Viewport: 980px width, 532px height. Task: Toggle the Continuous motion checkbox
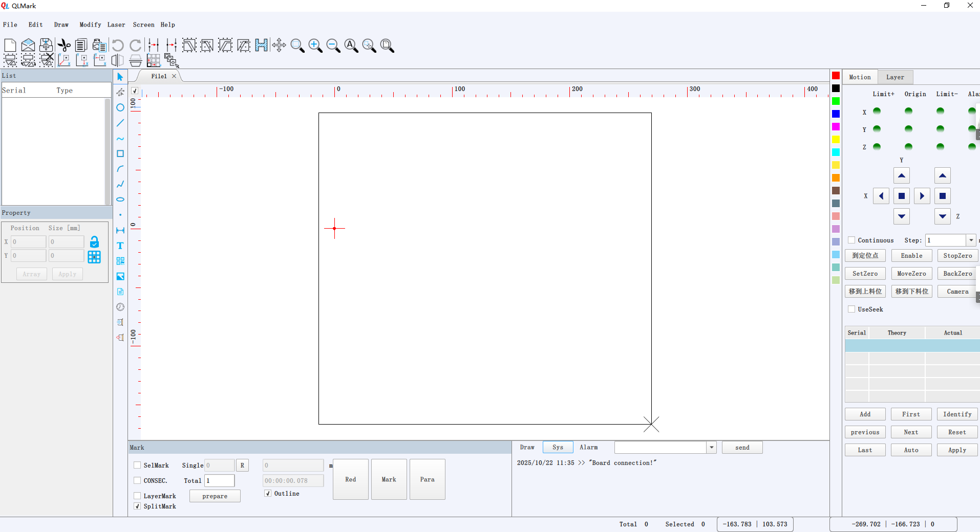pyautogui.click(x=851, y=240)
